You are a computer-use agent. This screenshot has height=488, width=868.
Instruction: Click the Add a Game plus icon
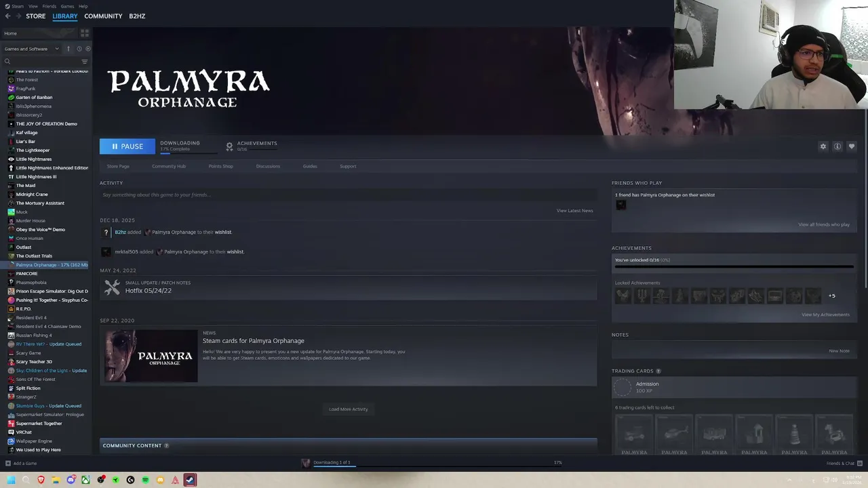click(x=7, y=464)
